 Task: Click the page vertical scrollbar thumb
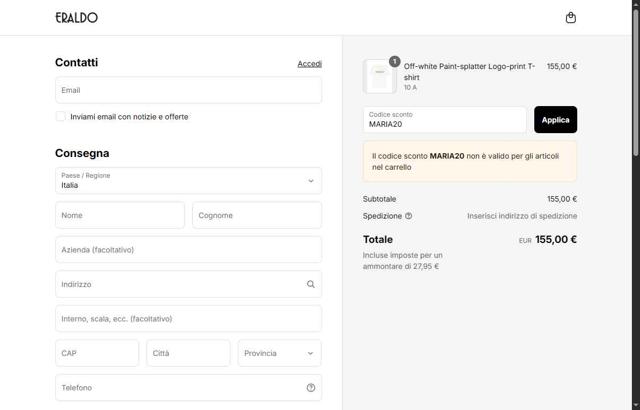pyautogui.click(x=636, y=82)
